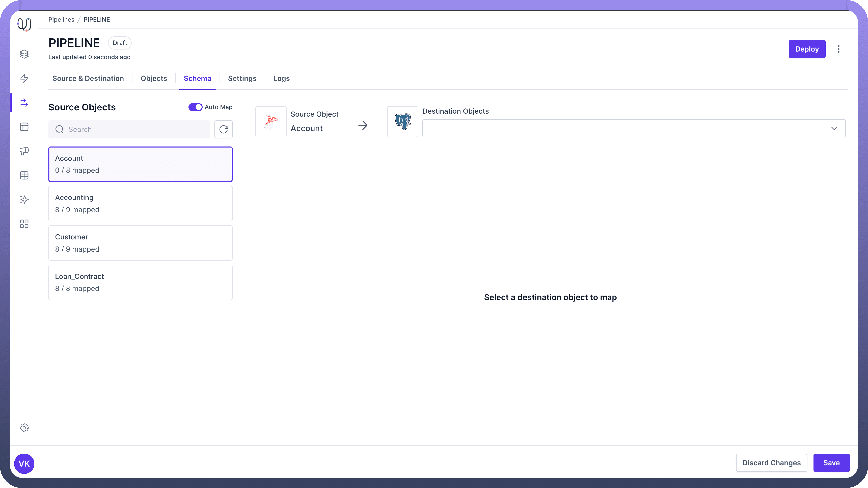Click the dropdown chevron in Destination Objects
Image resolution: width=868 pixels, height=488 pixels.
coord(834,128)
